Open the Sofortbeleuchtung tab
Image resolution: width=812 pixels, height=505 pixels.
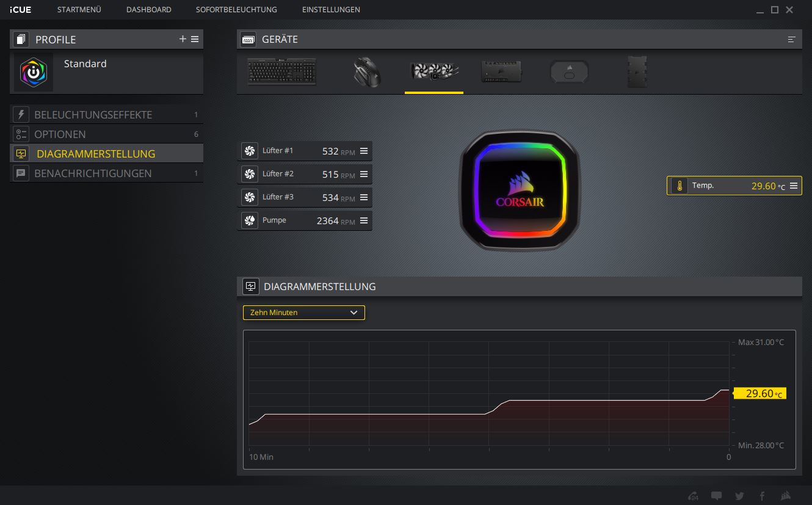click(237, 10)
